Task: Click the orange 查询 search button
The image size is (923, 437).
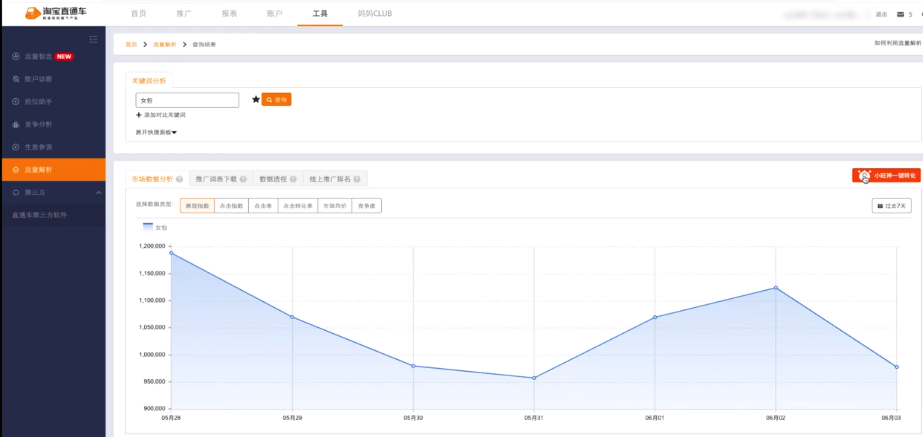Action: tap(277, 100)
